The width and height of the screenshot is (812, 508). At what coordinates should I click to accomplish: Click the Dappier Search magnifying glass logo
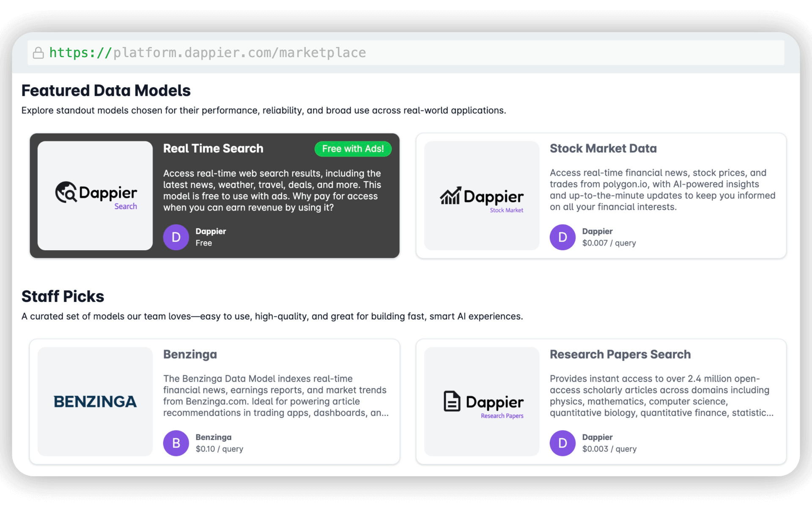[x=95, y=195]
